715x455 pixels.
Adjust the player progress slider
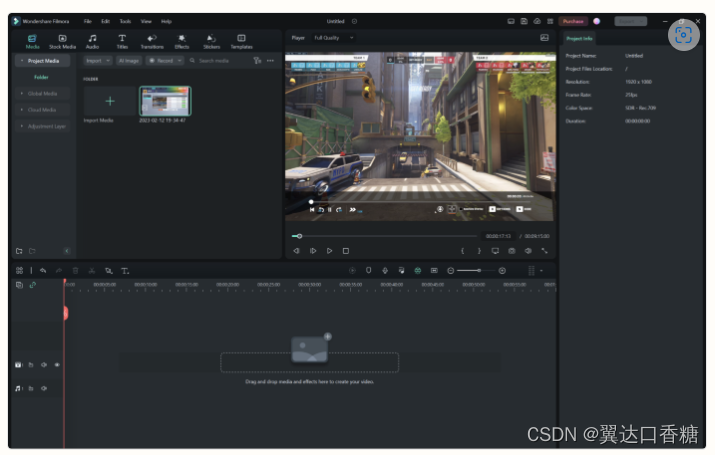(x=384, y=236)
